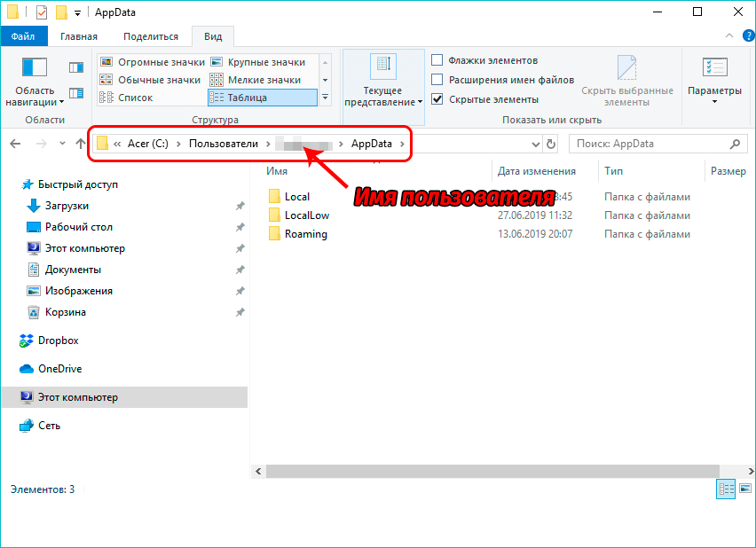Sort by Дата изменения column
The image size is (756, 548).
[537, 171]
